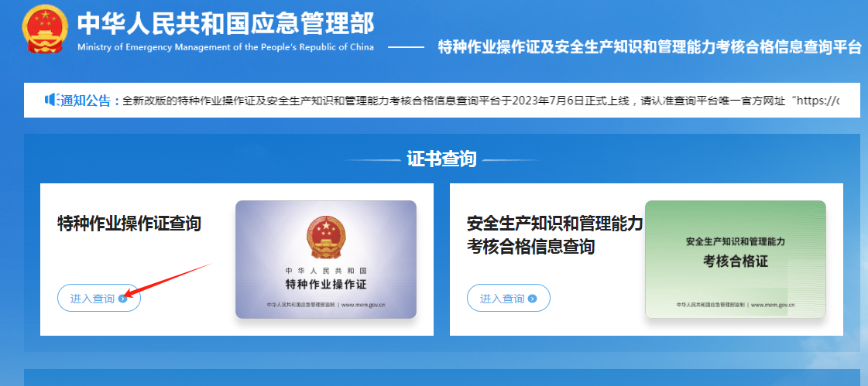Select the green 考核合格证 card image
868x386 pixels.
[736, 259]
